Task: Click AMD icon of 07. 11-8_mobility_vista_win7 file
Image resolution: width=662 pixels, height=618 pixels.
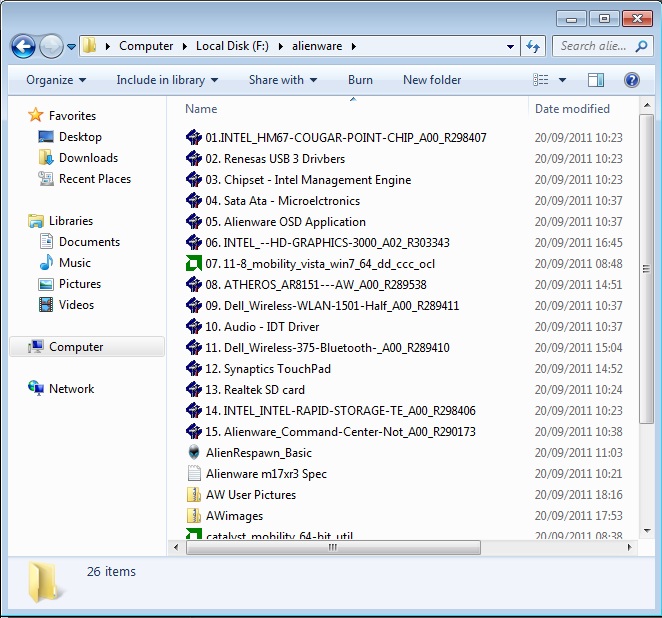Action: click(x=194, y=263)
